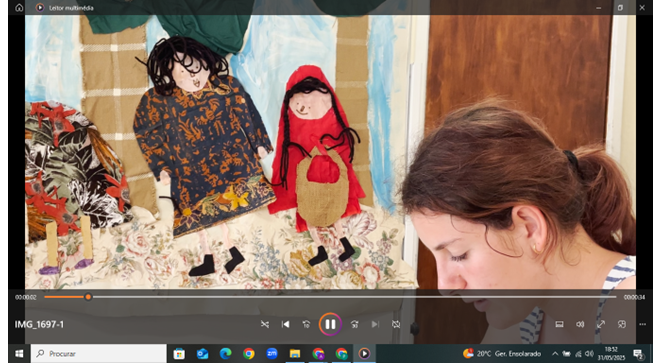The width and height of the screenshot is (657, 363).
Task: Click the IMG_1697-1 video title
Action: pyautogui.click(x=39, y=324)
